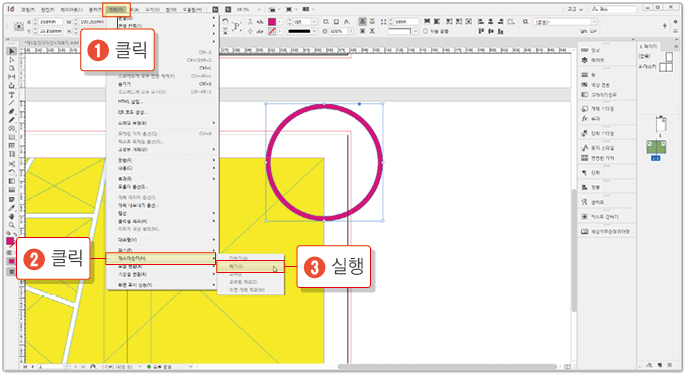Toggle the auto-fit checkbox in control panel
Screen dimensions: 685x375
click(426, 31)
